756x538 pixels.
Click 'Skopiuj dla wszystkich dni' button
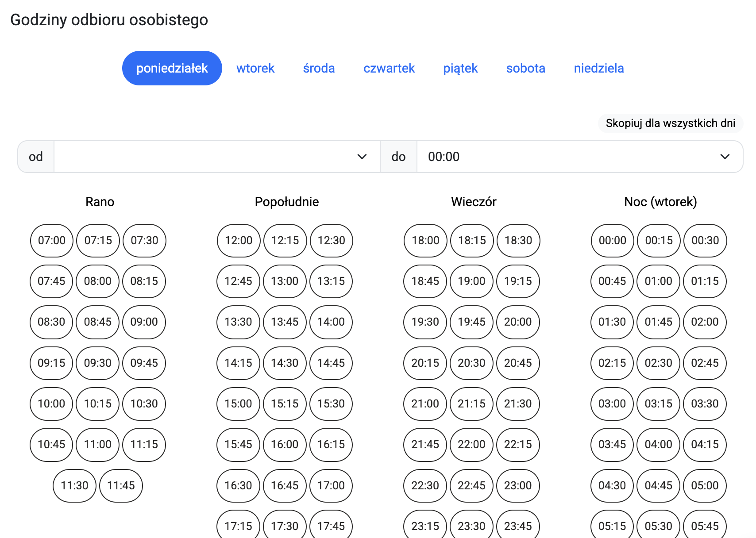[670, 123]
